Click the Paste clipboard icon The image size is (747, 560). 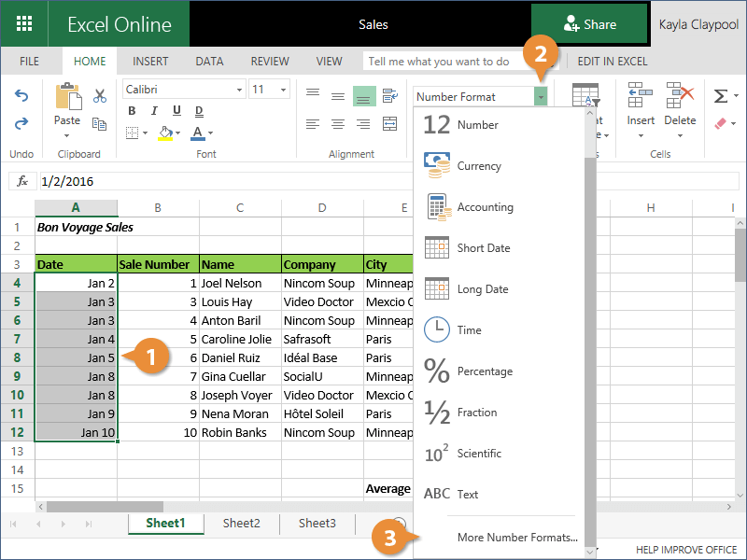(x=67, y=99)
